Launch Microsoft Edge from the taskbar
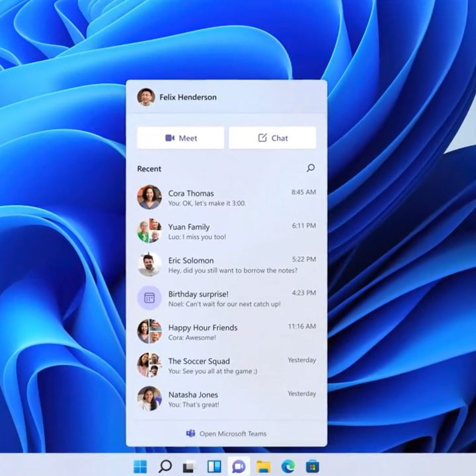Image resolution: width=476 pixels, height=476 pixels. pyautogui.click(x=288, y=466)
